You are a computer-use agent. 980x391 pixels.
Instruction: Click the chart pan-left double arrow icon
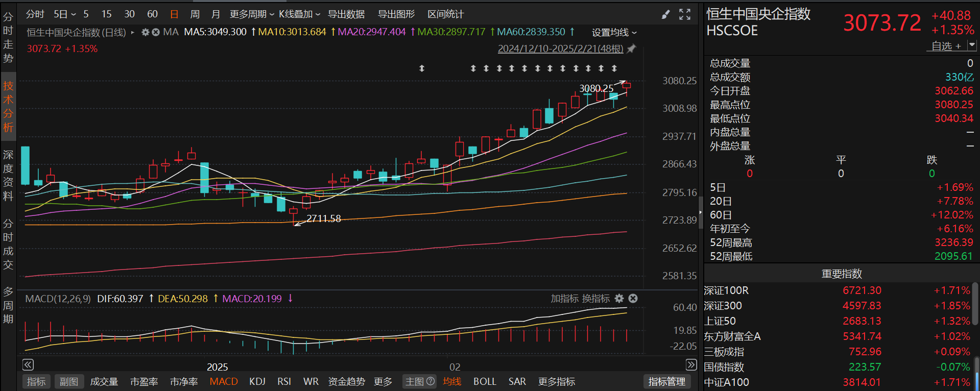tap(28, 364)
